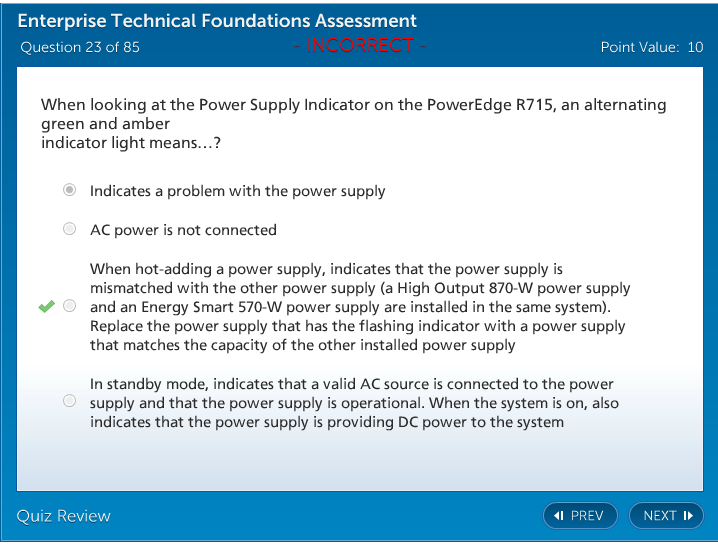Click the 'Question 23 of 85' counter
The image size is (718, 545).
tap(80, 47)
